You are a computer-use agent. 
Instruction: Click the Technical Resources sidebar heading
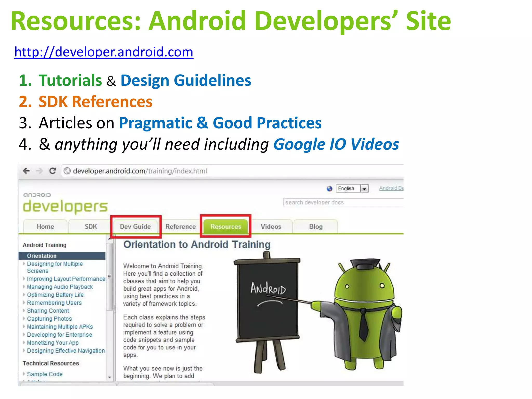[x=51, y=363]
